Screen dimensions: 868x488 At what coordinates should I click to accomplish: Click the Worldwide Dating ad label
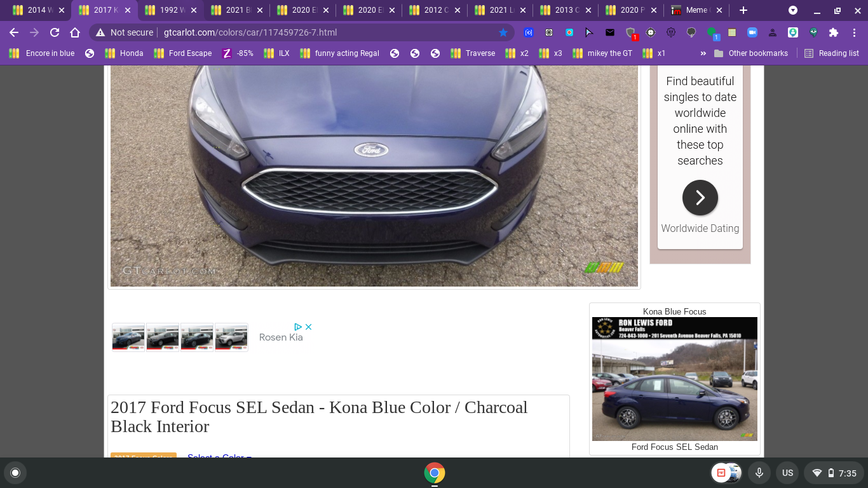pos(700,228)
